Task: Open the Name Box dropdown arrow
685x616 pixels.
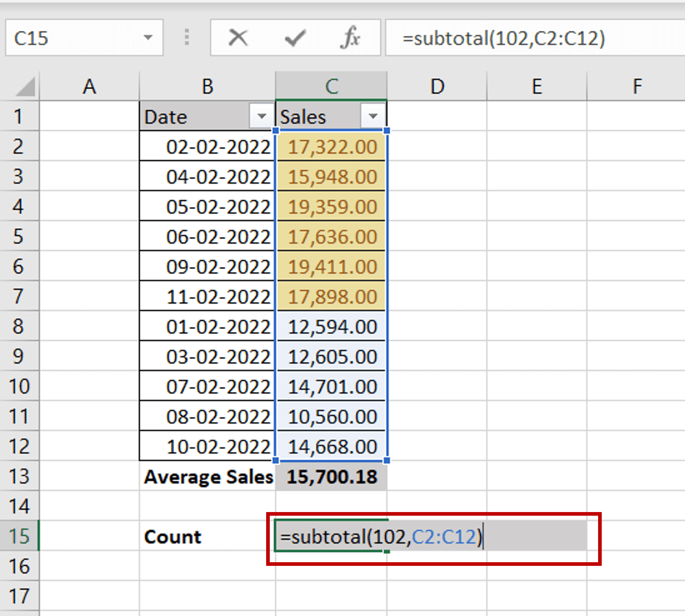Action: tap(148, 37)
